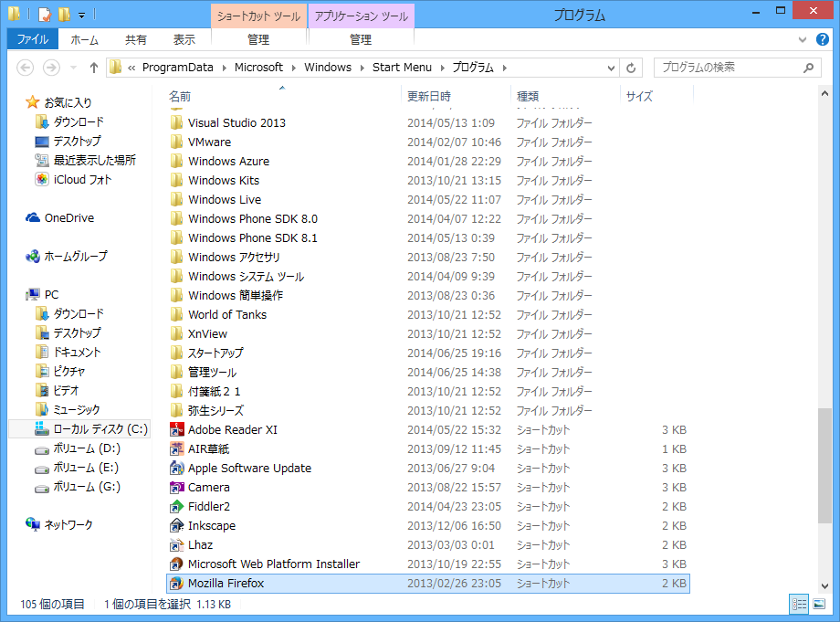The height and width of the screenshot is (622, 840).
Task: Sort by the 更新日時 column header
Action: [x=429, y=96]
